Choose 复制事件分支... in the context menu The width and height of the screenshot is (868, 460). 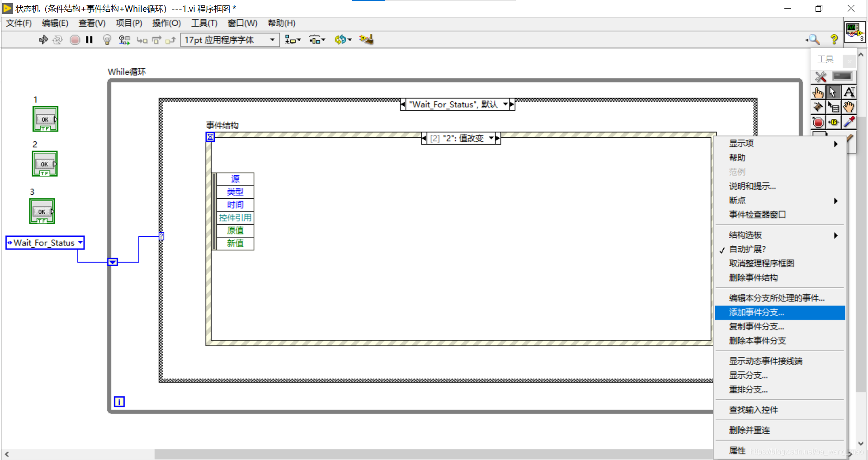780,327
